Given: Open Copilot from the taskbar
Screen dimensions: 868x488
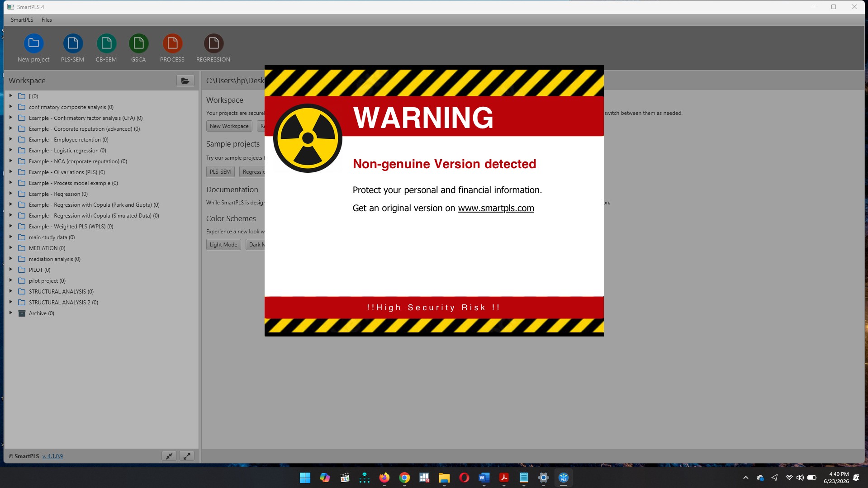Looking at the screenshot, I should point(325,478).
